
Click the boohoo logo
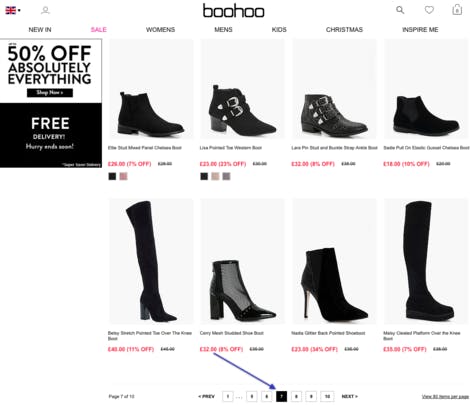pyautogui.click(x=234, y=11)
